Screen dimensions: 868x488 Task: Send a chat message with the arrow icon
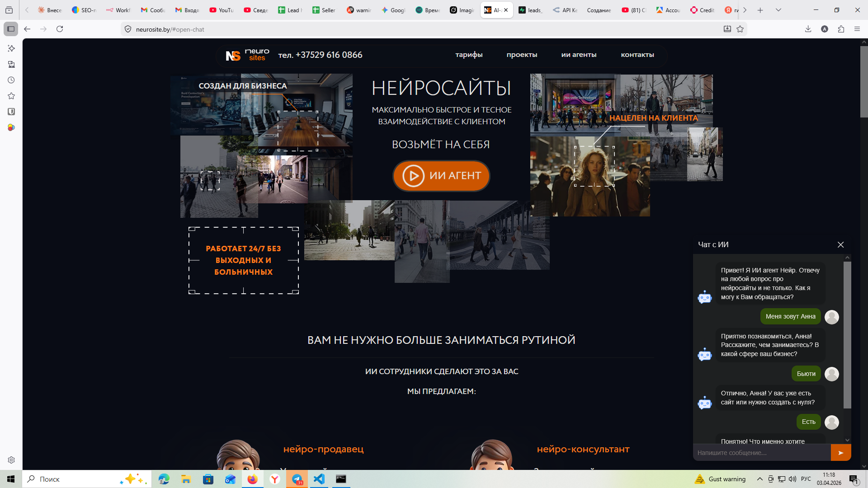[841, 452]
